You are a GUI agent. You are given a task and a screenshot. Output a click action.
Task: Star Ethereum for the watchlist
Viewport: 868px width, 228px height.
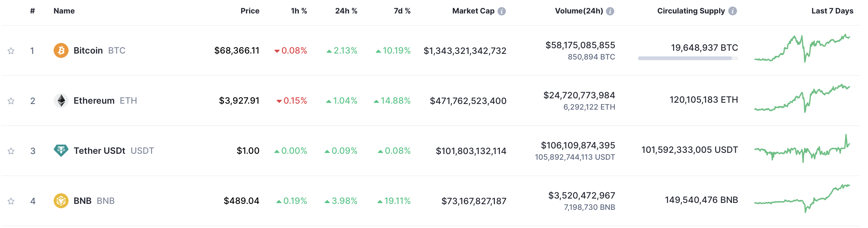(11, 101)
